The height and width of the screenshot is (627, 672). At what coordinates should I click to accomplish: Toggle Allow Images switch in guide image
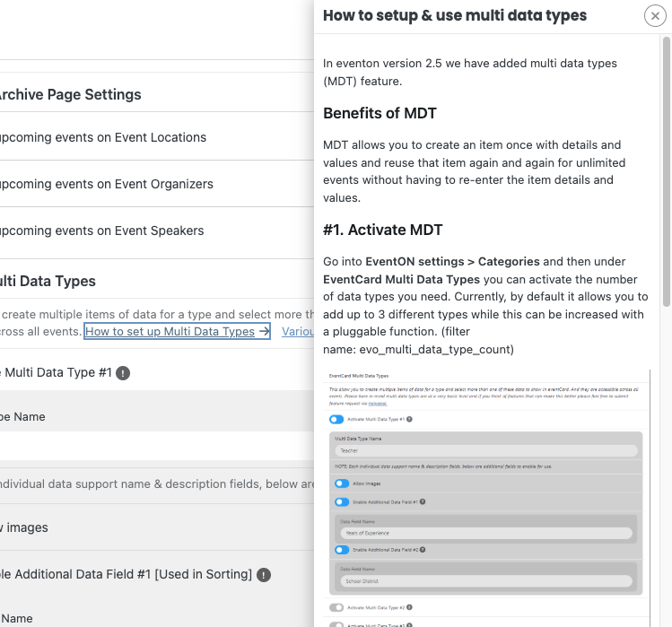coord(342,483)
